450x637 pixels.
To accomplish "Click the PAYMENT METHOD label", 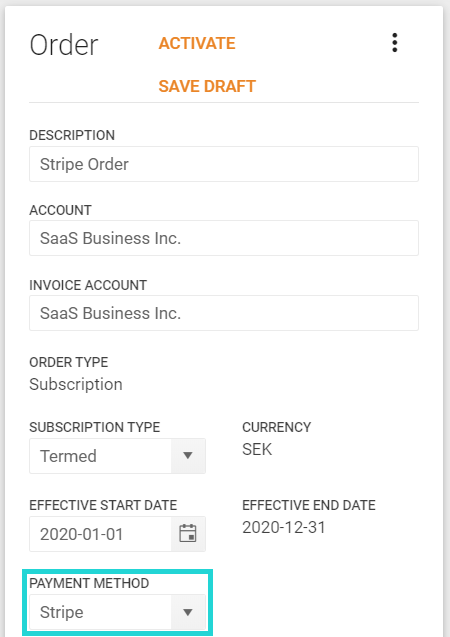I will click(x=89, y=583).
